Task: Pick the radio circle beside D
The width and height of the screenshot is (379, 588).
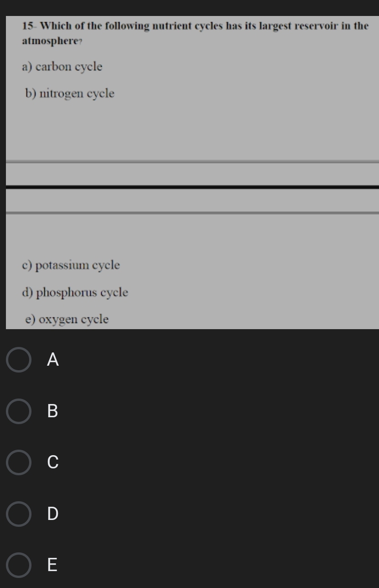Action: tap(19, 514)
